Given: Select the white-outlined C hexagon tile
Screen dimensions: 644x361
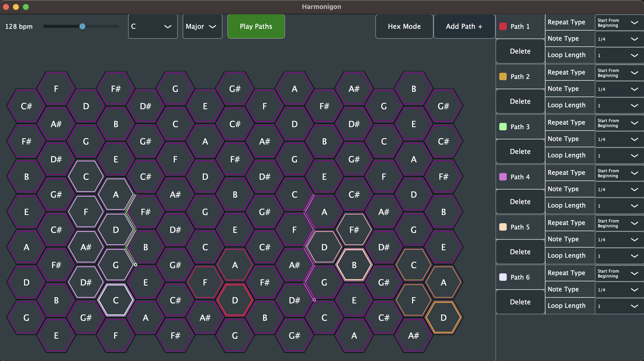Looking at the screenshot, I should (115, 300).
